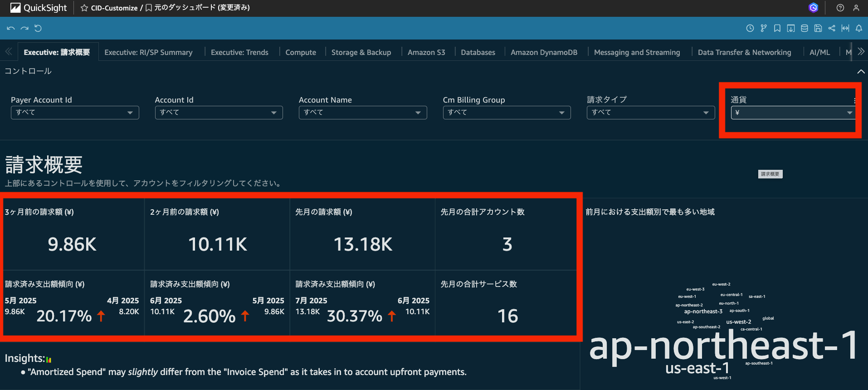The width and height of the screenshot is (868, 390).
Task: Click us-east-1 in the word cloud
Action: coord(697,368)
